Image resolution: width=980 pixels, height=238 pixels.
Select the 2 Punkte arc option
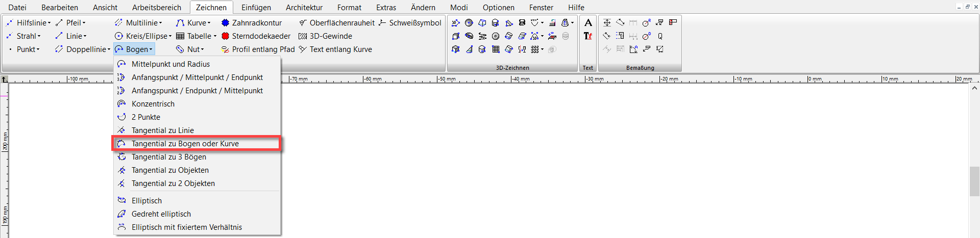tap(197, 117)
